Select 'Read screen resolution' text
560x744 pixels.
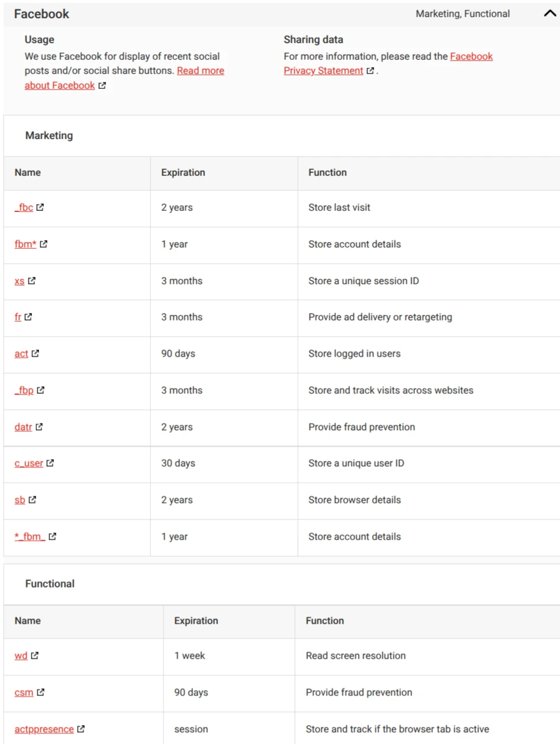[x=356, y=656]
